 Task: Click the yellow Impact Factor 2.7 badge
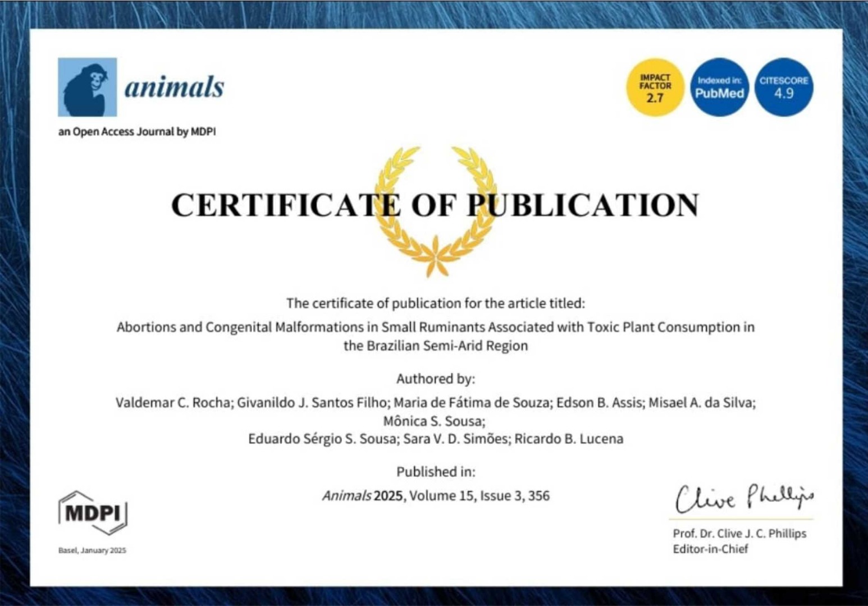(655, 88)
